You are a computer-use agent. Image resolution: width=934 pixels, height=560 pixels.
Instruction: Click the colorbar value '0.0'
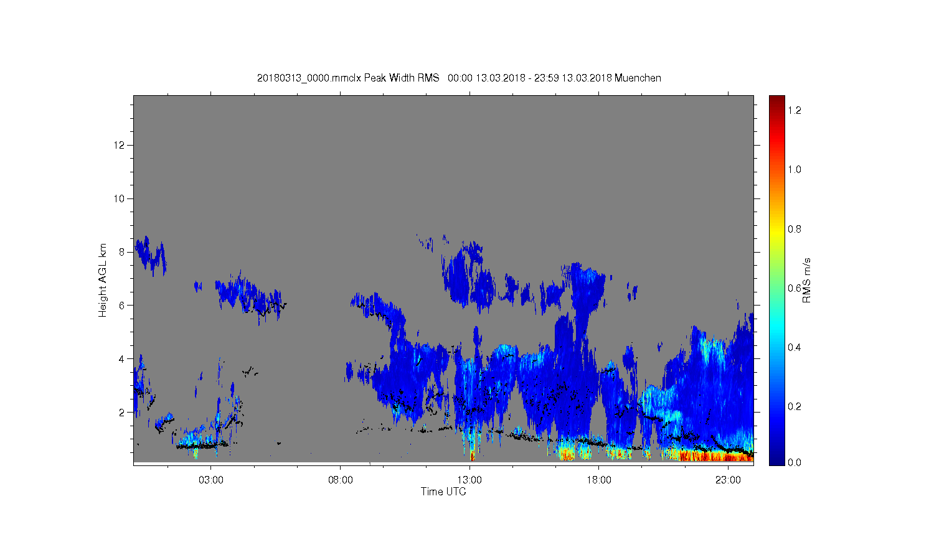(794, 462)
